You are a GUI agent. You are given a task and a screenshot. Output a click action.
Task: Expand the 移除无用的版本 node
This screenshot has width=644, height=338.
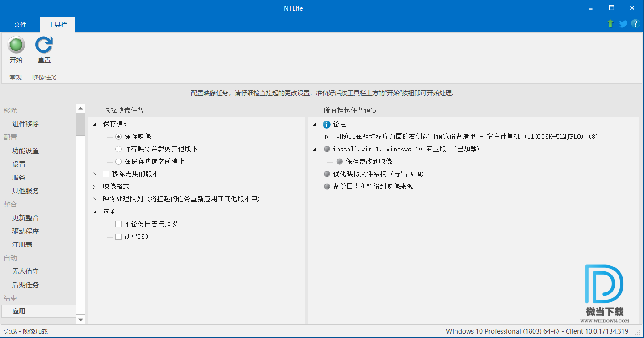[x=94, y=174]
